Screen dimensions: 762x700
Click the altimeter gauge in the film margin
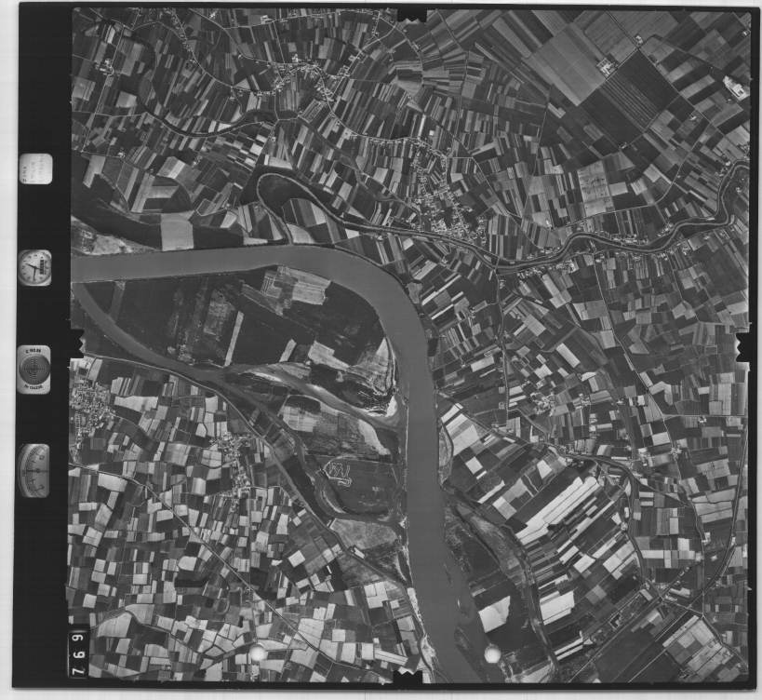[34, 471]
